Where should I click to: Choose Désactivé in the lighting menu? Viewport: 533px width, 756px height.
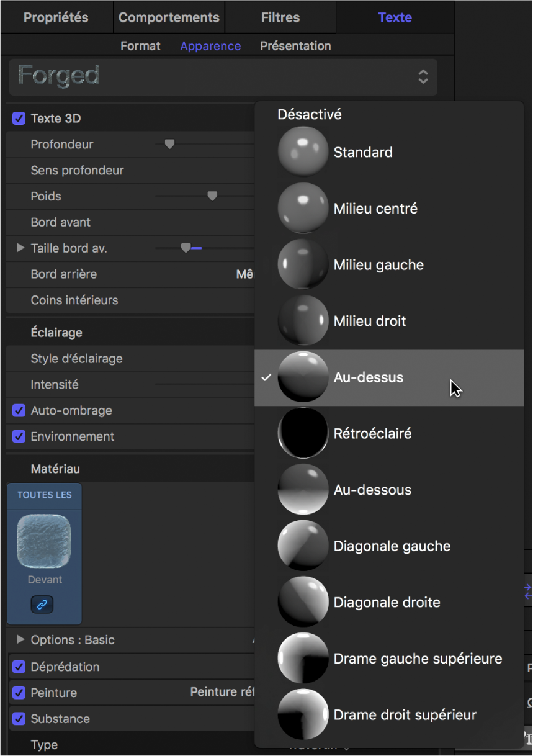coord(310,114)
